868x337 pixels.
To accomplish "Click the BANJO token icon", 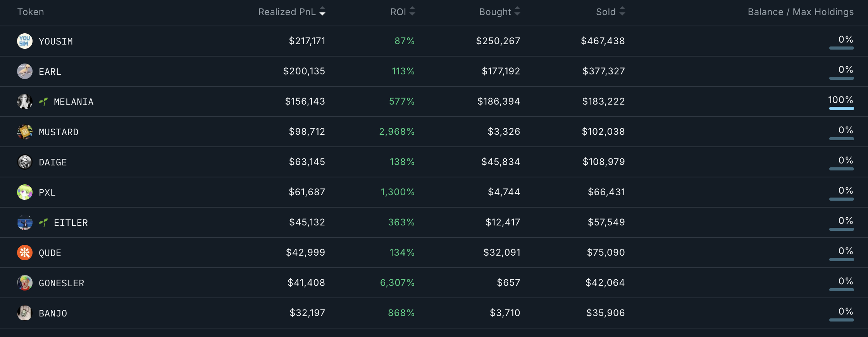I will 24,313.
